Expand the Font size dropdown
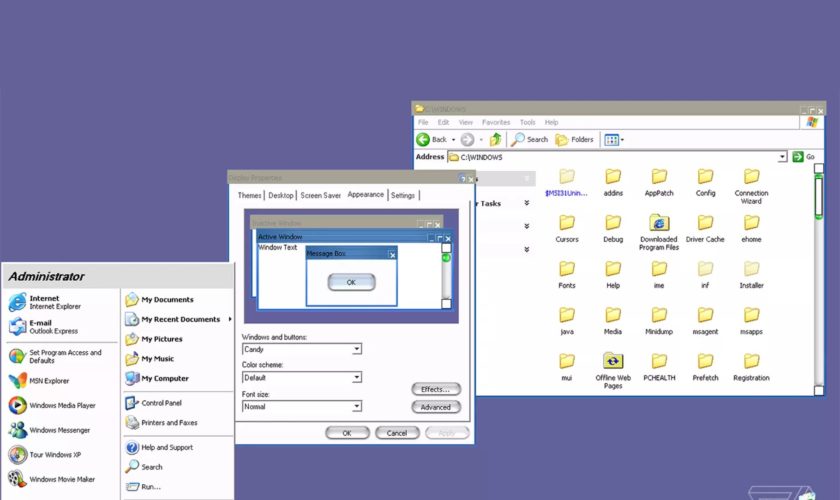Screen dimensions: 840x500 (356, 406)
